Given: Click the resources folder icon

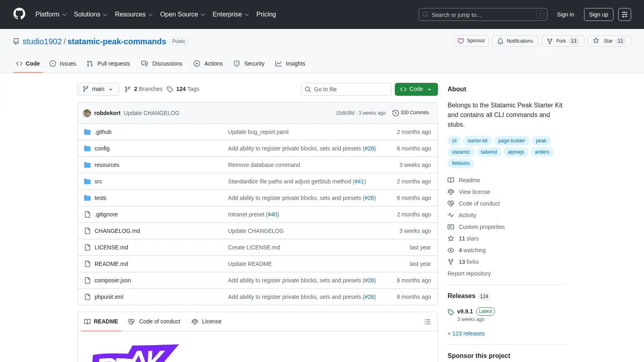Looking at the screenshot, I should [87, 165].
